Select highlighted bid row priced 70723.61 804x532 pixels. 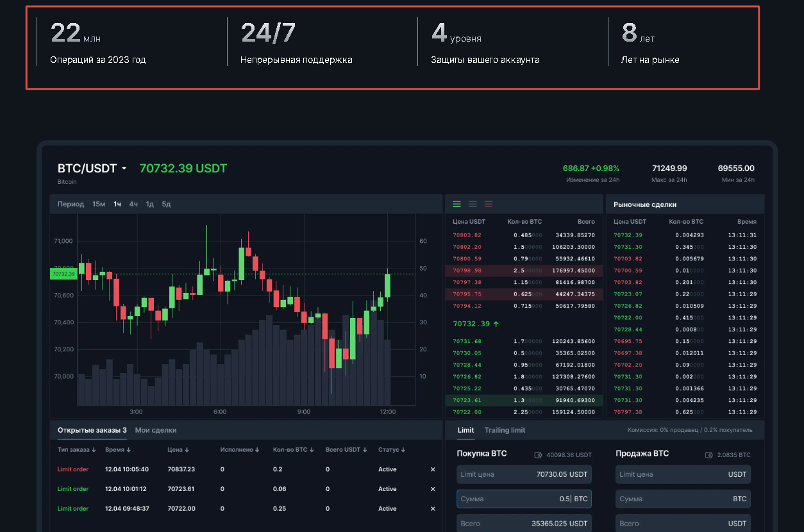click(x=524, y=400)
